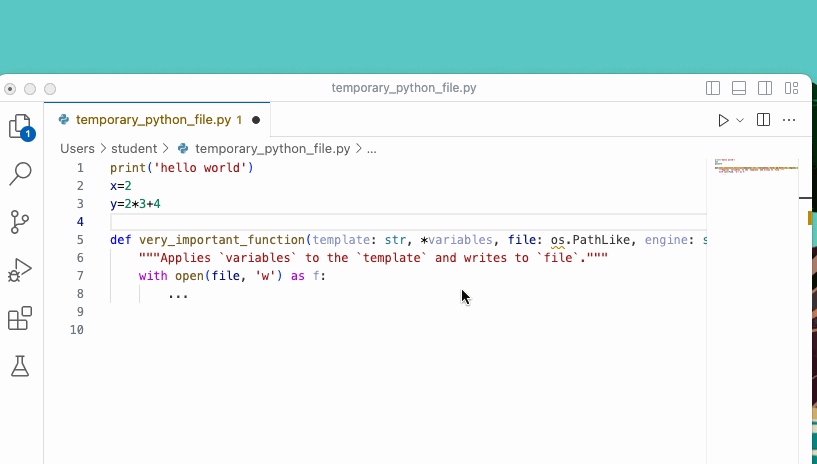
Task: Click the student folder in breadcrumbs
Action: [x=134, y=149]
